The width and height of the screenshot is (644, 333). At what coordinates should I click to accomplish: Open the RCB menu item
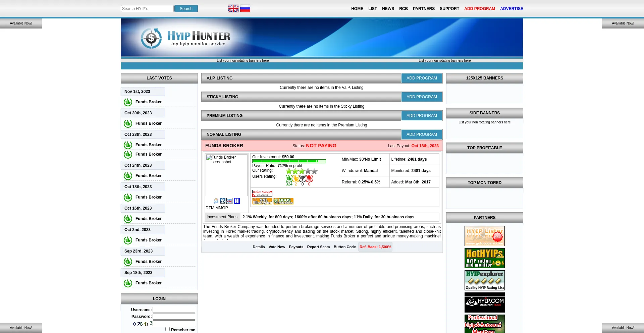pos(404,9)
